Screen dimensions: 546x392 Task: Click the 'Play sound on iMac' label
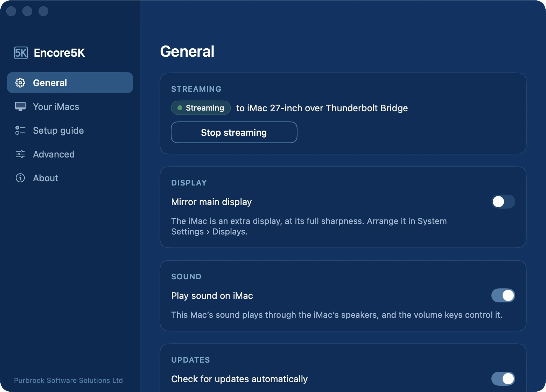(212, 296)
